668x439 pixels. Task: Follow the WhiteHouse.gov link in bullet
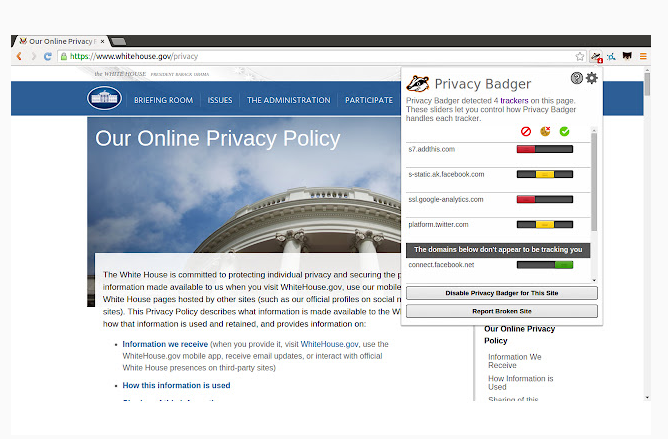(329, 344)
